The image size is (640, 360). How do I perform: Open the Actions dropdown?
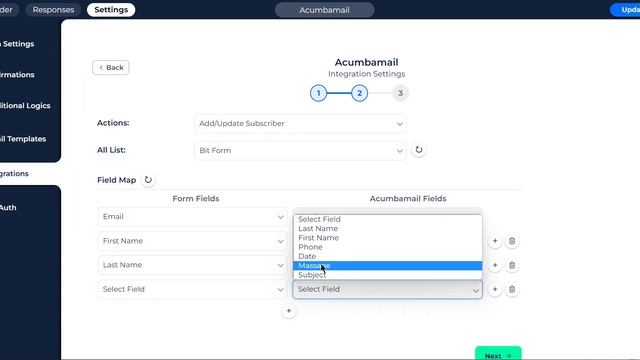coord(300,123)
